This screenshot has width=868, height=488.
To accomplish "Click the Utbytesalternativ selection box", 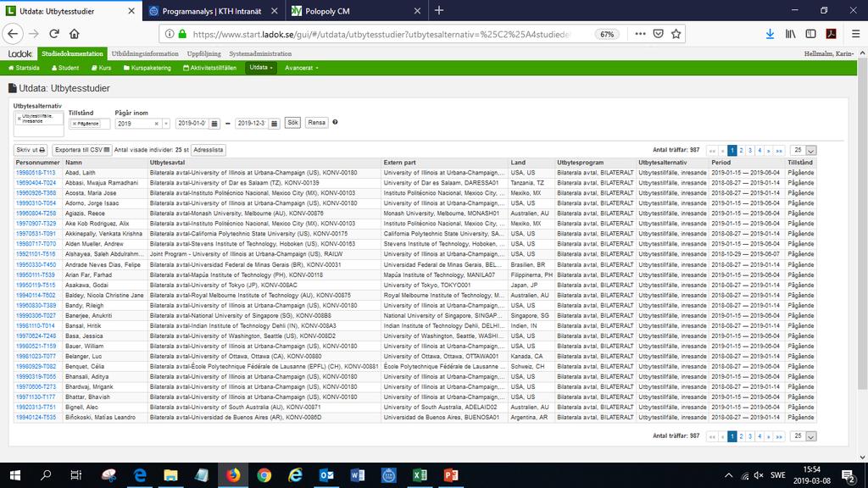I will coord(39,124).
